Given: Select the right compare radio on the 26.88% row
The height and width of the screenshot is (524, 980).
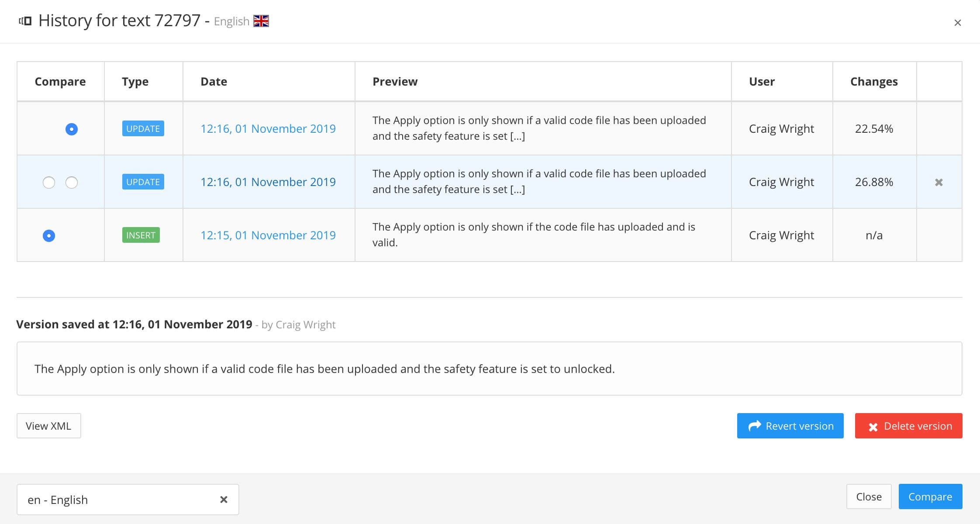Looking at the screenshot, I should pyautogui.click(x=71, y=183).
